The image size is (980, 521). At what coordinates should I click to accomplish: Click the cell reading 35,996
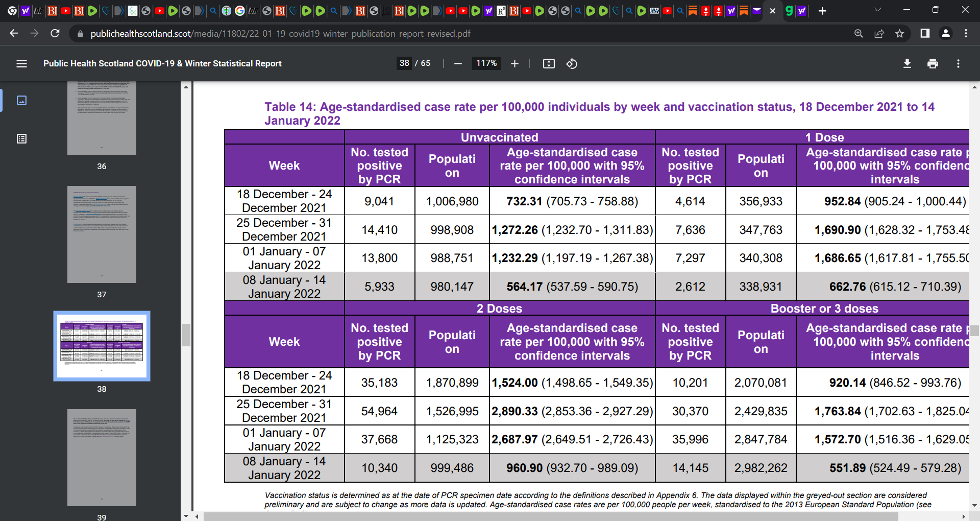click(x=690, y=439)
